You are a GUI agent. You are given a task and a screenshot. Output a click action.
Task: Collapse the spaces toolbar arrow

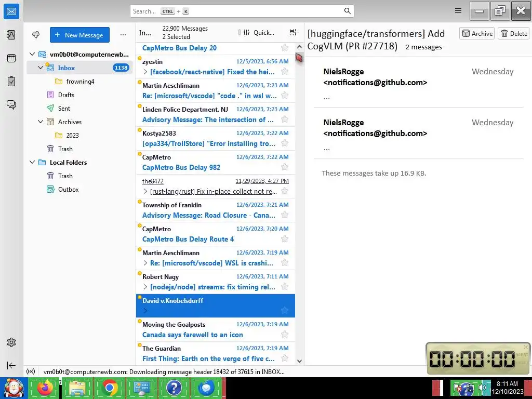pos(11,365)
